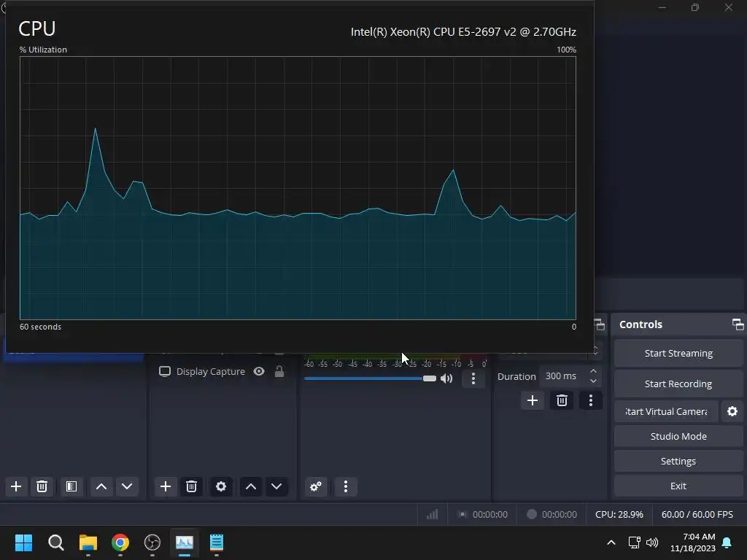Open Notepad from taskbar

[217, 542]
